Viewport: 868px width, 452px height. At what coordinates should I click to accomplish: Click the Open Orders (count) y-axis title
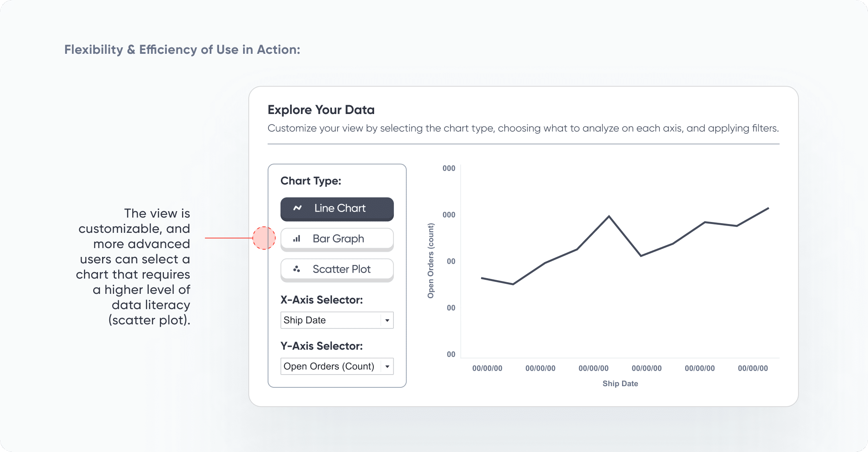click(x=431, y=261)
